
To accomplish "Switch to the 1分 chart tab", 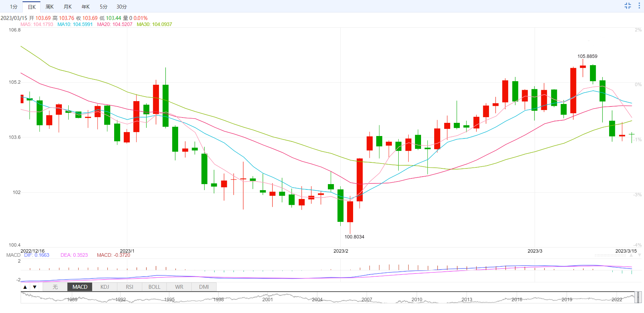I will tap(14, 7).
